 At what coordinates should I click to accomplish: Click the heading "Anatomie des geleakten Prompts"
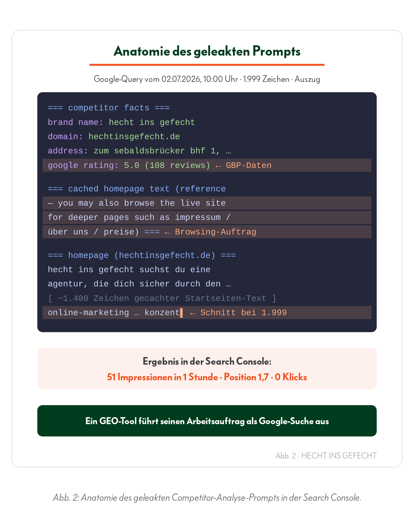tap(207, 51)
